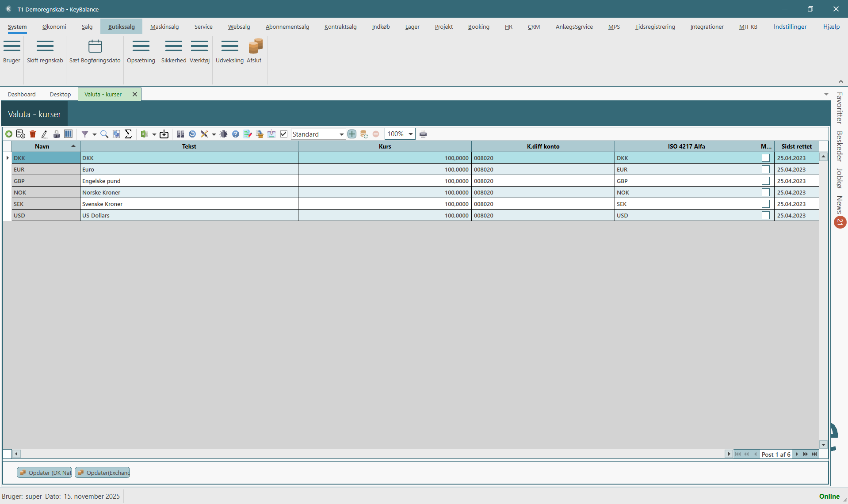848x504 pixels.
Task: Expand the filter funnel dropdown arrow
Action: [94, 134]
